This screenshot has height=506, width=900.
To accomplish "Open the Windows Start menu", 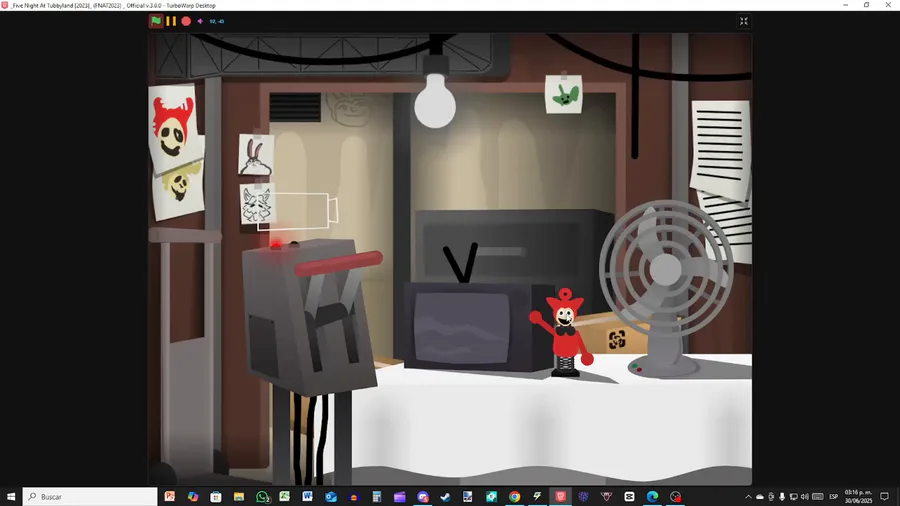I will (x=10, y=496).
